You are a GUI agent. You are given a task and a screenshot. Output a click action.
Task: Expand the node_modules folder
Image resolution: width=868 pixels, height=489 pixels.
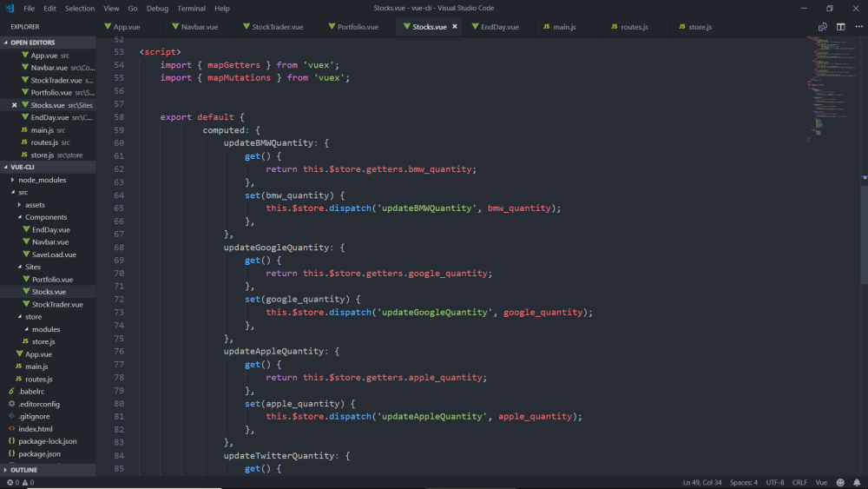click(42, 180)
